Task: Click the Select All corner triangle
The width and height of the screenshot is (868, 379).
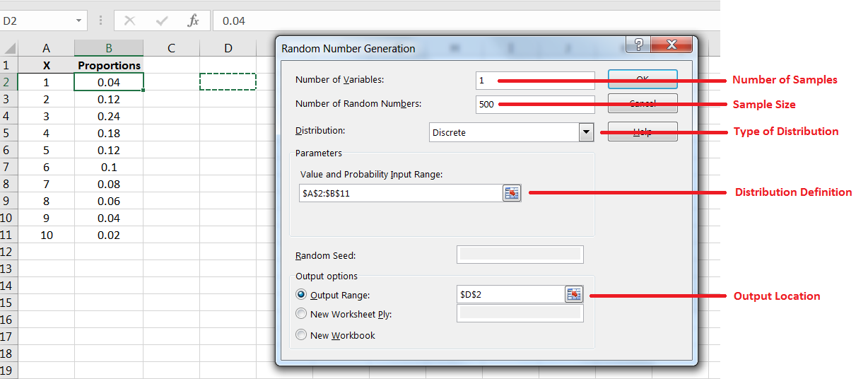Action: coord(10,48)
